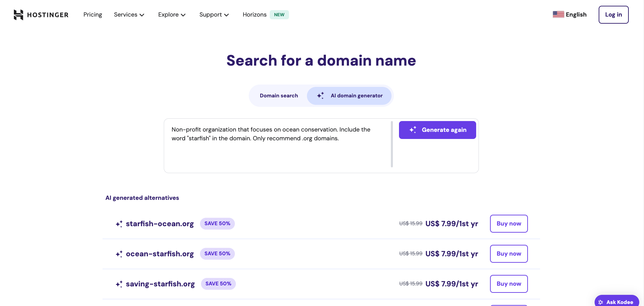Switch to the Domain search tab
This screenshot has width=644, height=306.
(279, 96)
